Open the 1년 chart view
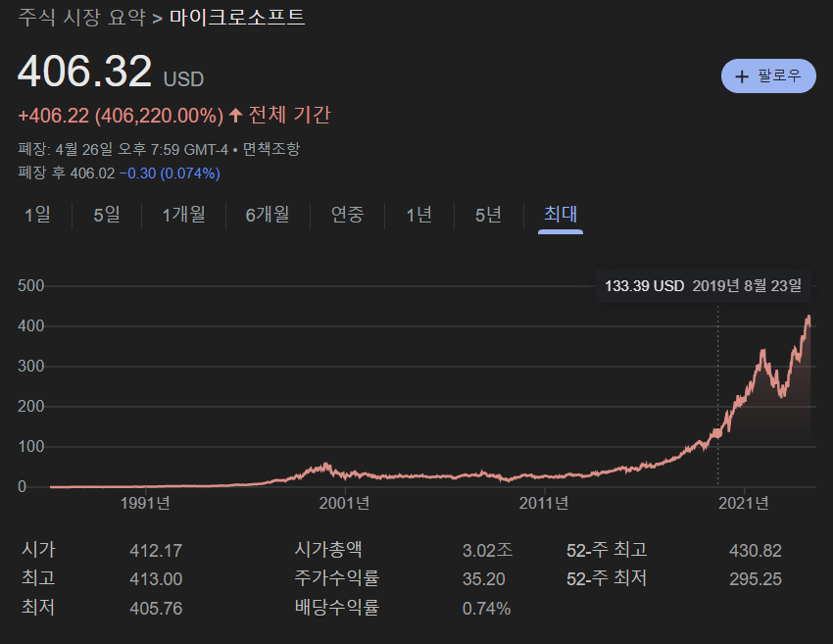This screenshot has height=644, width=833. click(x=418, y=215)
